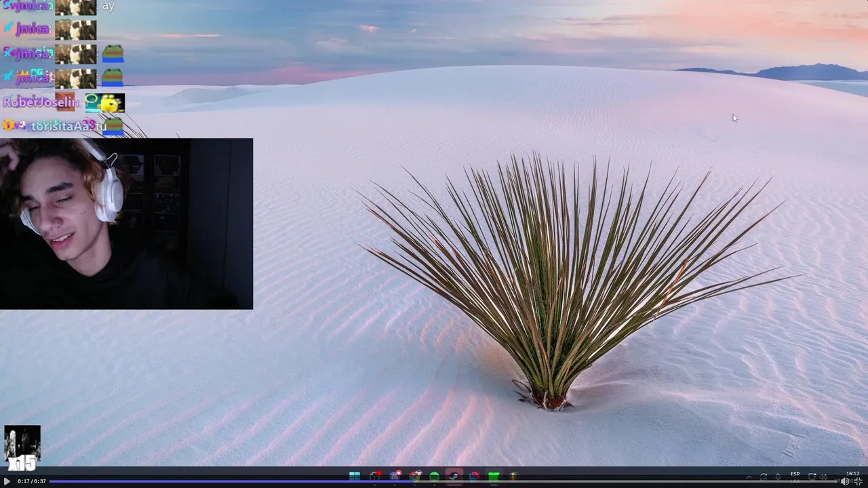Open the system tray volume speaker icon

pyautogui.click(x=823, y=477)
